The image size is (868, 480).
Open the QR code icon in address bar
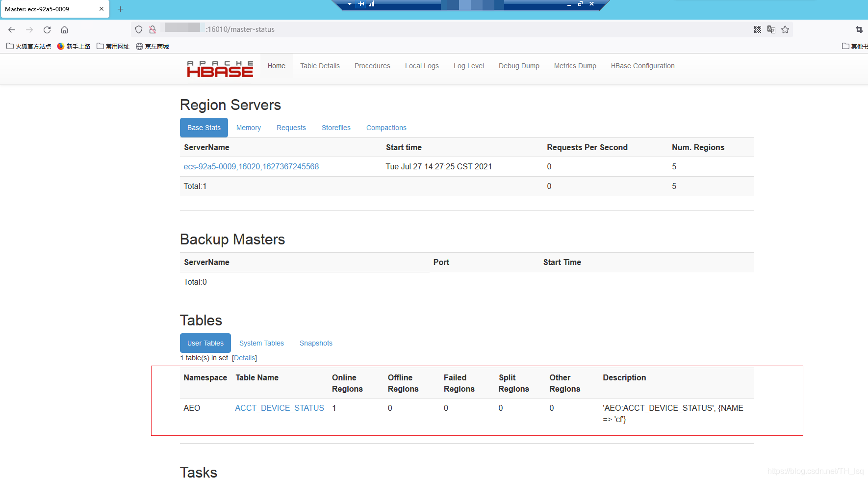(758, 29)
